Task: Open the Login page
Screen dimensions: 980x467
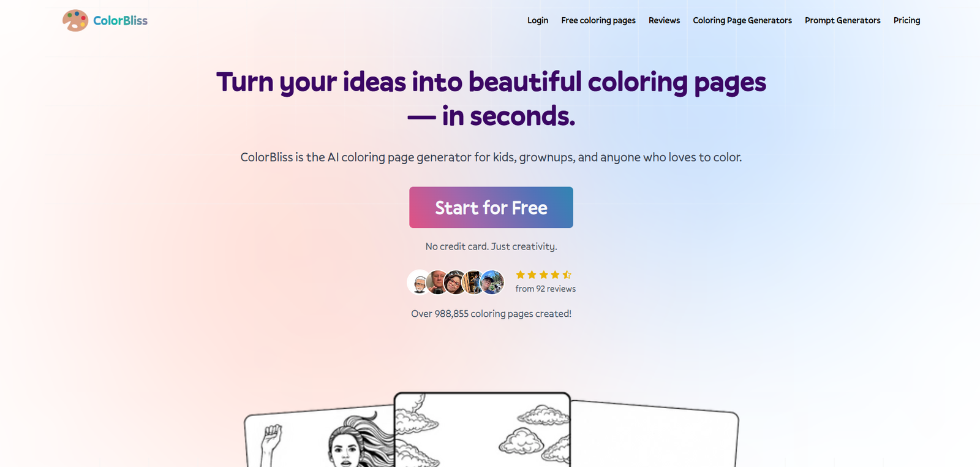Action: pyautogui.click(x=538, y=20)
